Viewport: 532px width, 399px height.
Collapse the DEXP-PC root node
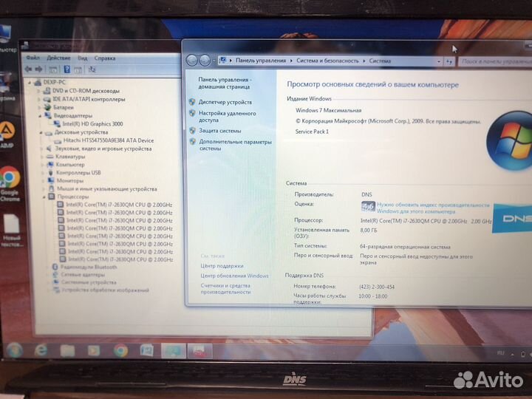point(30,83)
